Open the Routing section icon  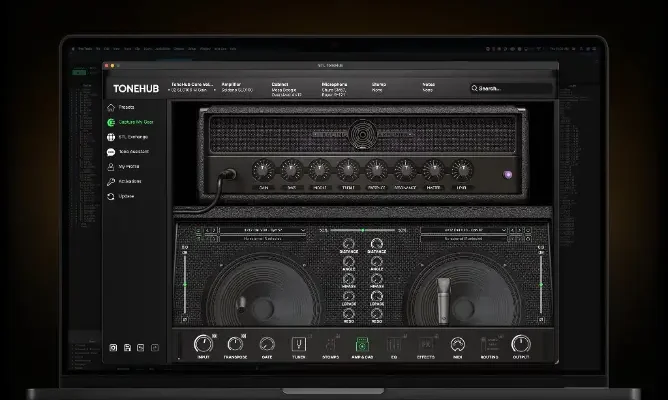(489, 344)
